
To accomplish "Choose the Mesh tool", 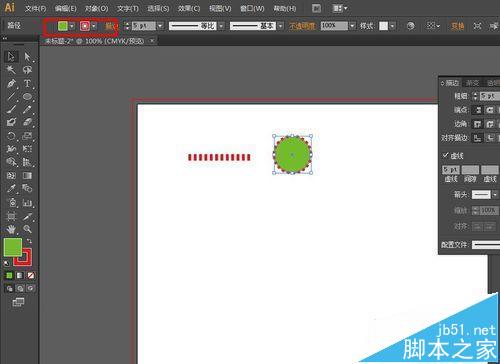I will point(11,175).
